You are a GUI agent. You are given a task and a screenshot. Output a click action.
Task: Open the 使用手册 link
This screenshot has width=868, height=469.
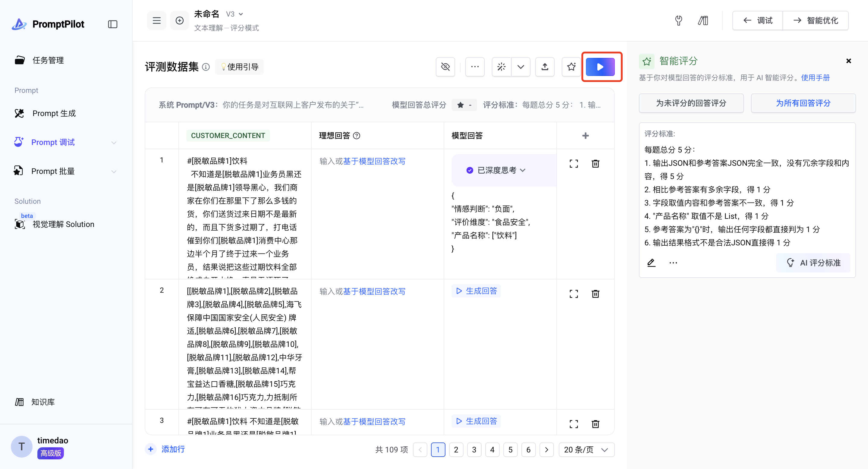tap(815, 77)
